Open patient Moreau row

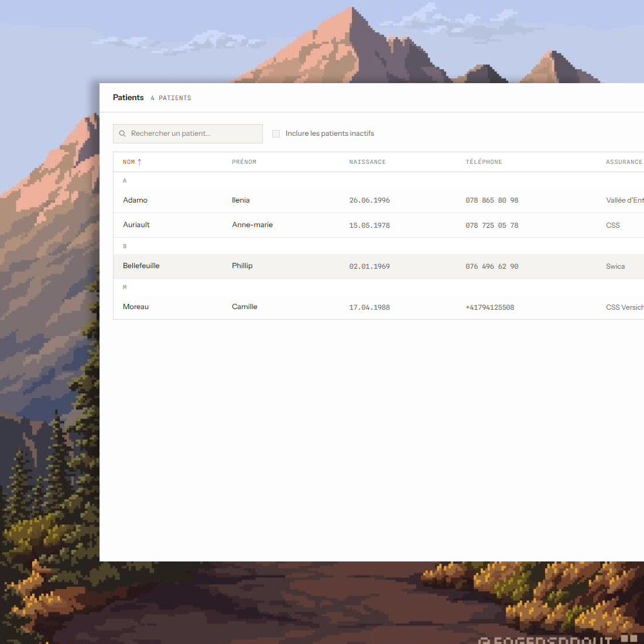click(378, 307)
